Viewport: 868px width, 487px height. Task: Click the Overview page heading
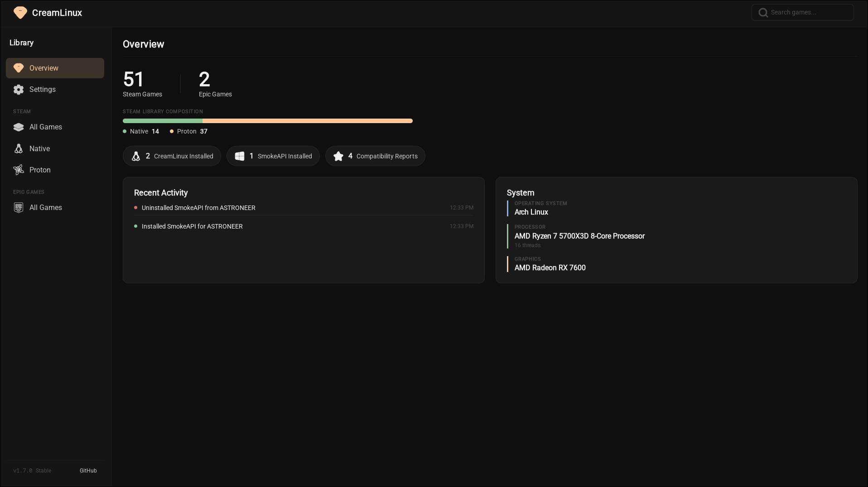(144, 44)
